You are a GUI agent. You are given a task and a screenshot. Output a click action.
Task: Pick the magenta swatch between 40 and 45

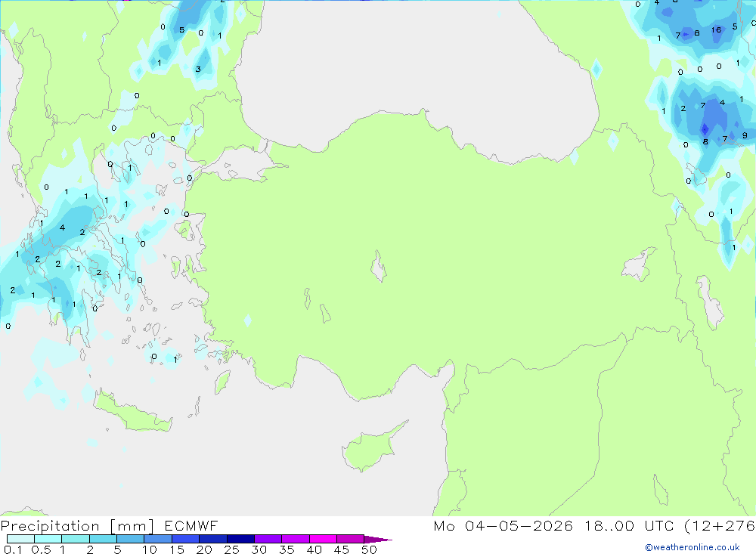[323, 539]
